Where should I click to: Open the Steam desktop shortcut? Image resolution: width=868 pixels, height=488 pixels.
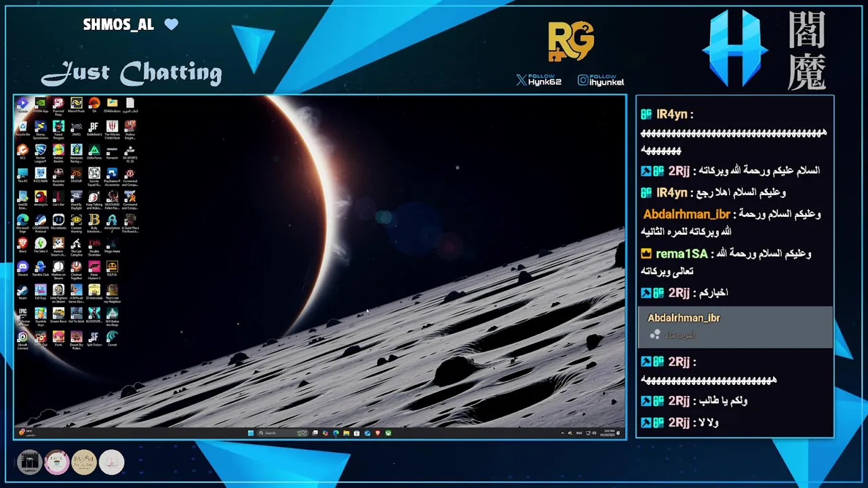point(22,291)
